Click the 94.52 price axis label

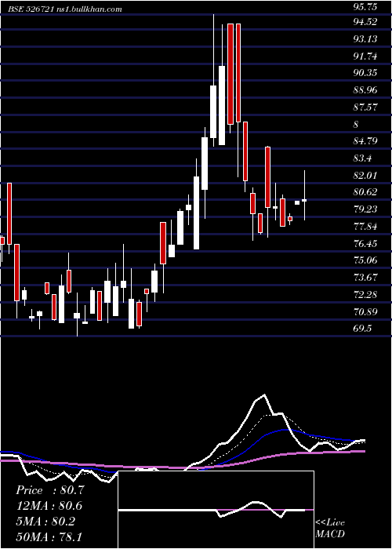click(x=365, y=22)
